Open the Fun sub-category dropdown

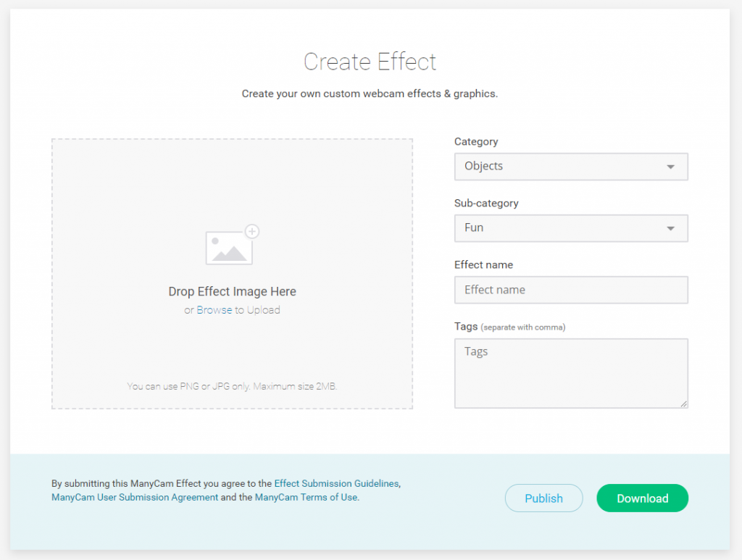(570, 228)
